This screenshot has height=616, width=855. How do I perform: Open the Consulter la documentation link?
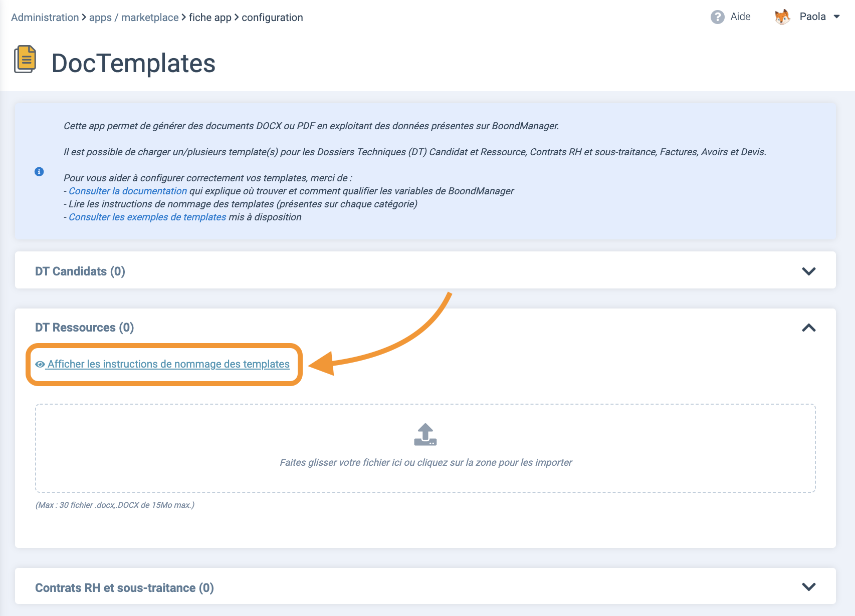(128, 191)
